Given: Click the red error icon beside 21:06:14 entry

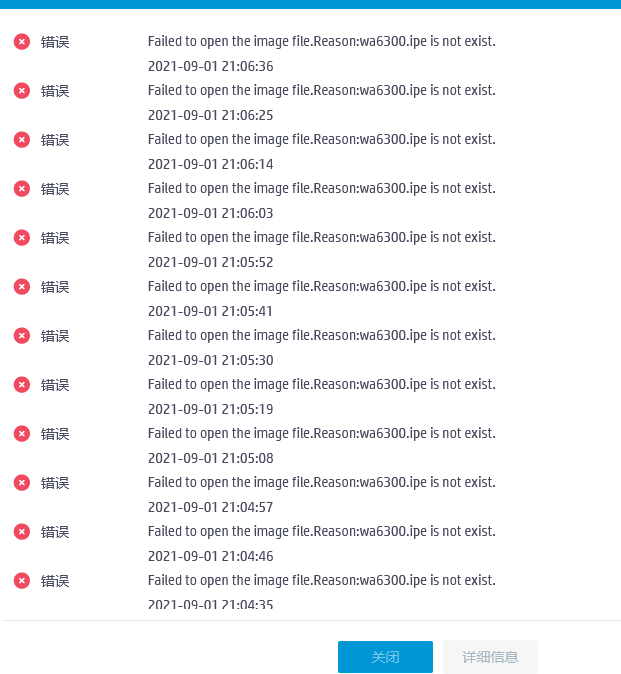Looking at the screenshot, I should point(22,140).
